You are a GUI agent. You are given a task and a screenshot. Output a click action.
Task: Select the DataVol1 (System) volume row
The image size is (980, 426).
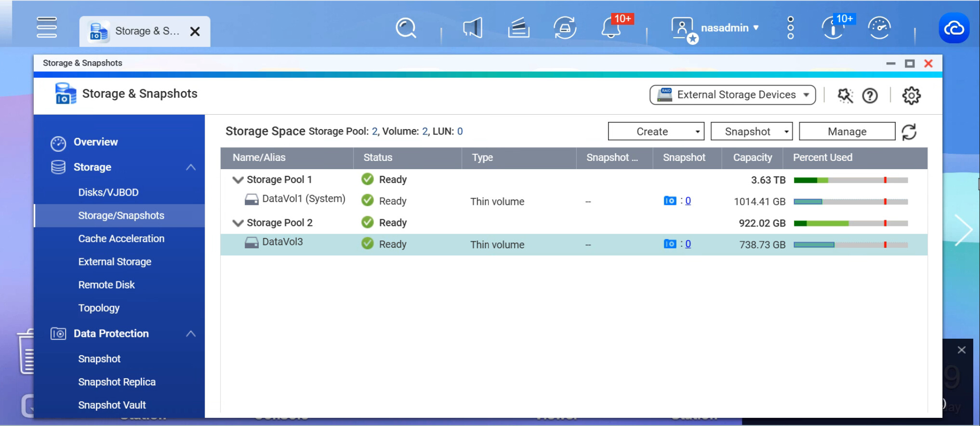click(304, 199)
